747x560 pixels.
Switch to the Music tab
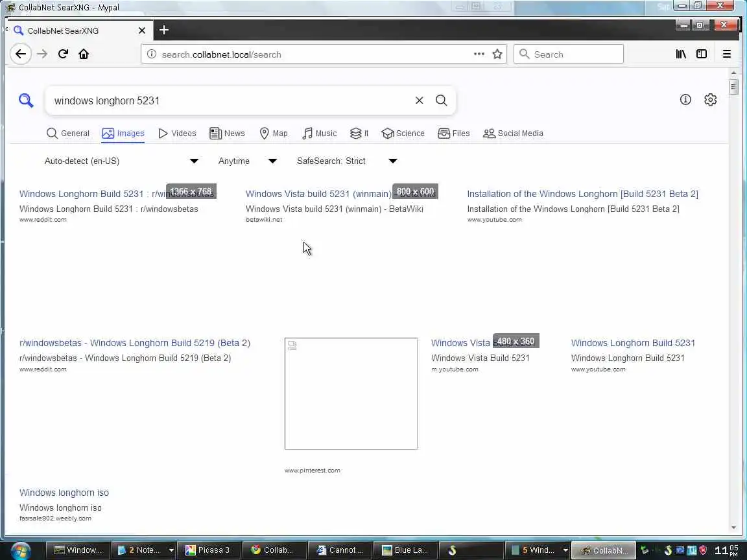click(320, 134)
